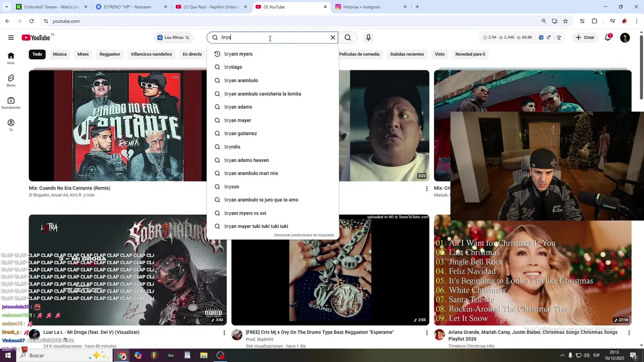Reload the page with the refresh icon
This screenshot has width=644, height=362.
point(31,21)
